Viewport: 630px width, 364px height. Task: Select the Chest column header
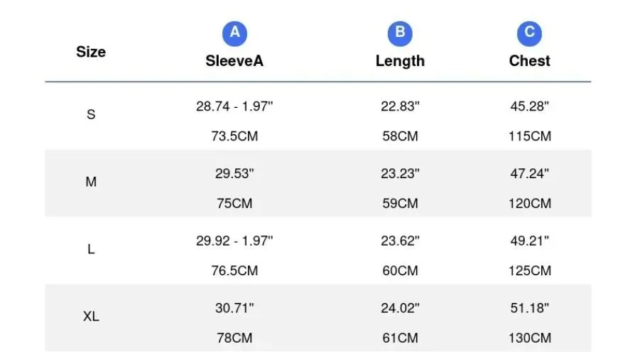530,61
